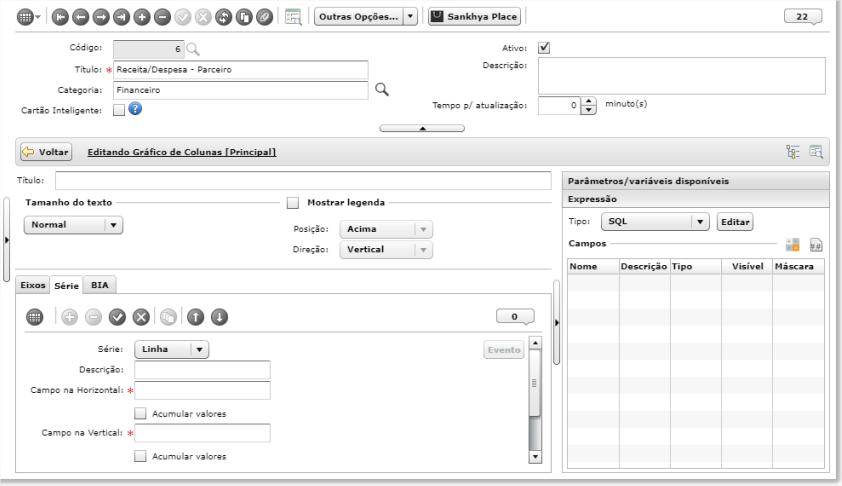Viewport: 842px width, 486px height.
Task: Click the Evento button
Action: [x=504, y=350]
